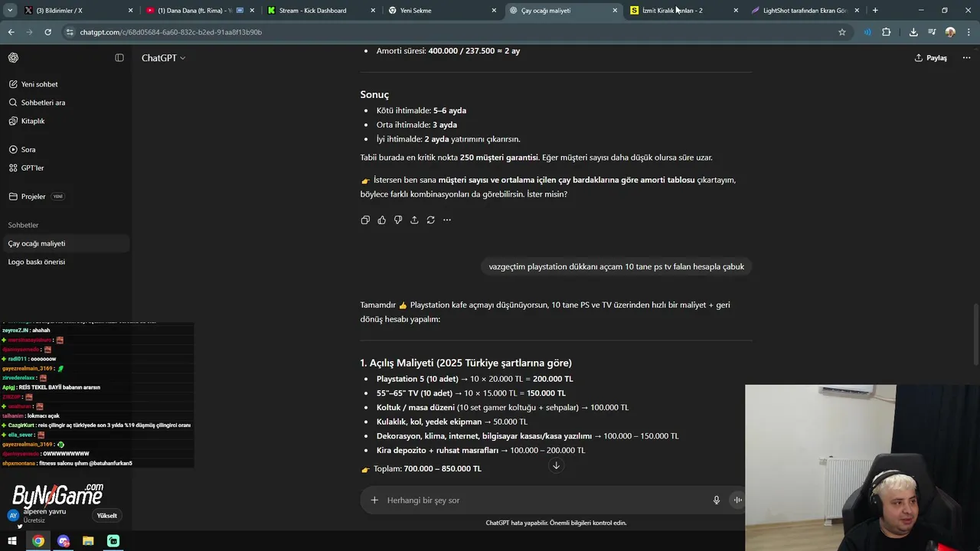
Task: Click the user message about playstation dükkanı
Action: [616, 266]
